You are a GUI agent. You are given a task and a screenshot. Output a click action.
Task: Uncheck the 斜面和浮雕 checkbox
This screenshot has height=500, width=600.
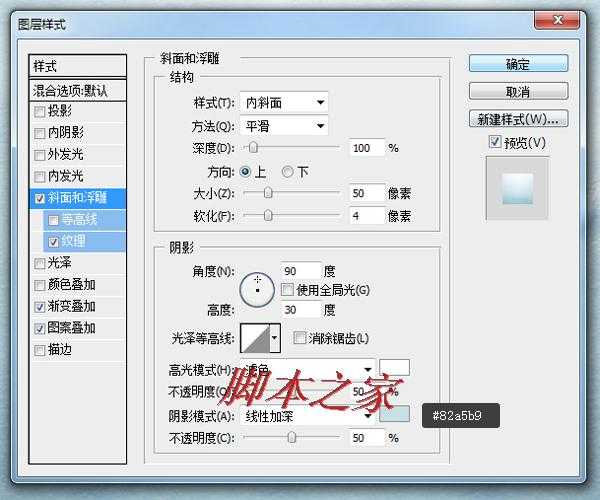tap(40, 198)
